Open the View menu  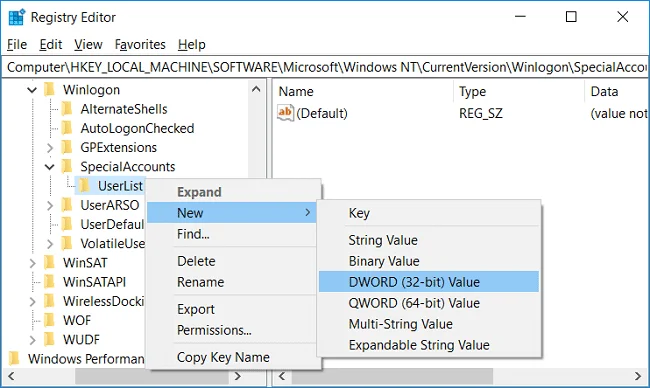[x=88, y=44]
